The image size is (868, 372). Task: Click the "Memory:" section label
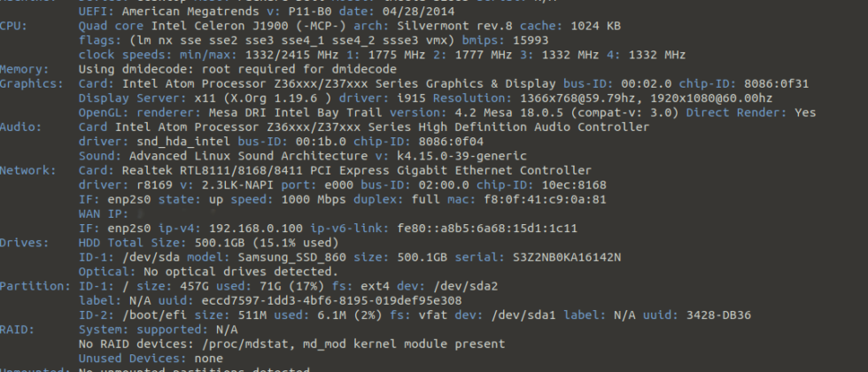pos(25,69)
